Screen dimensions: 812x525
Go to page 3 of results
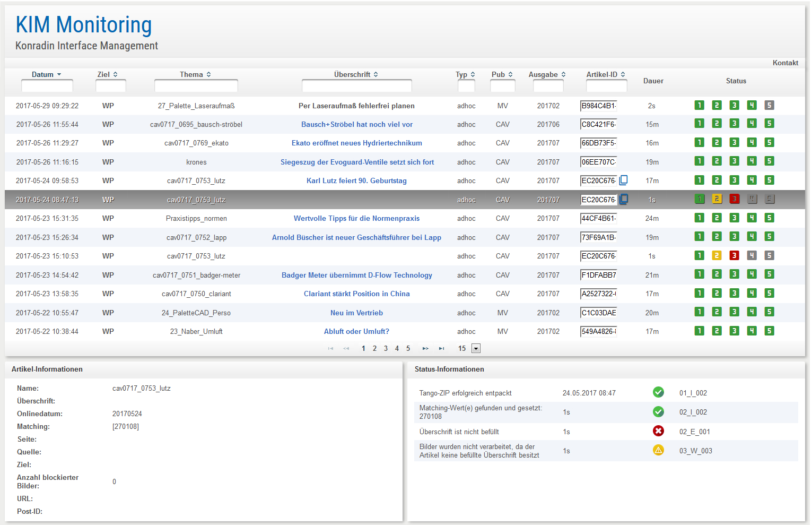point(386,348)
